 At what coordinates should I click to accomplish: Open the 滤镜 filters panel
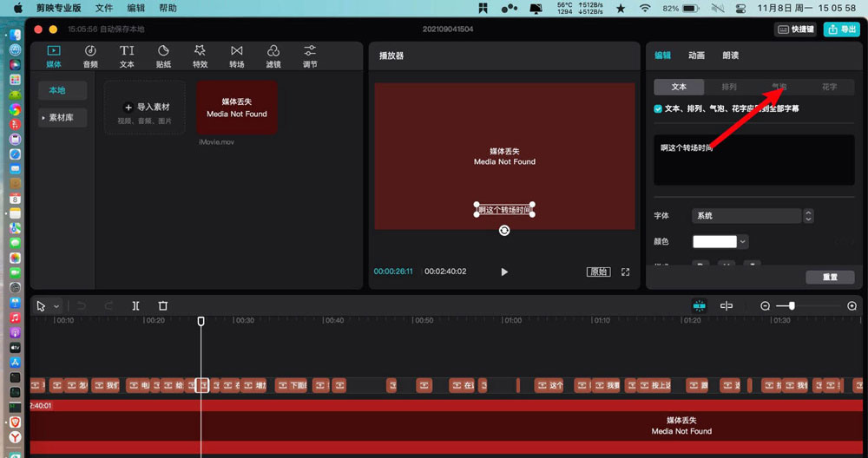[x=273, y=56]
